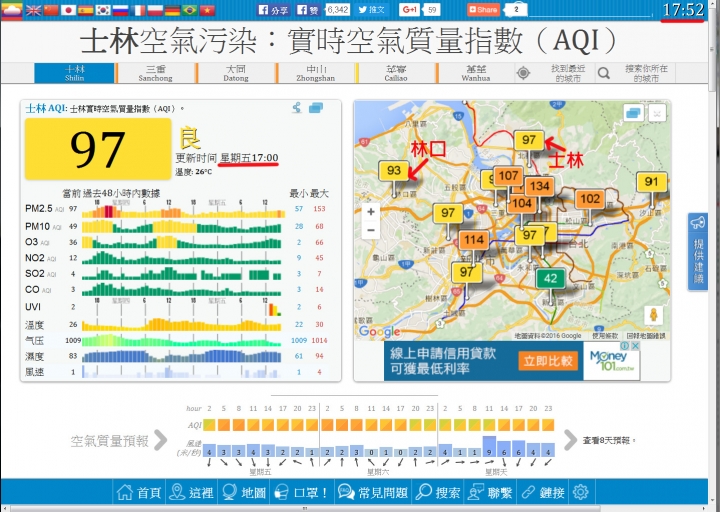Screen dimensions: 720x512
Task: Select the 士林 Shilin station tab
Action: pos(74,73)
